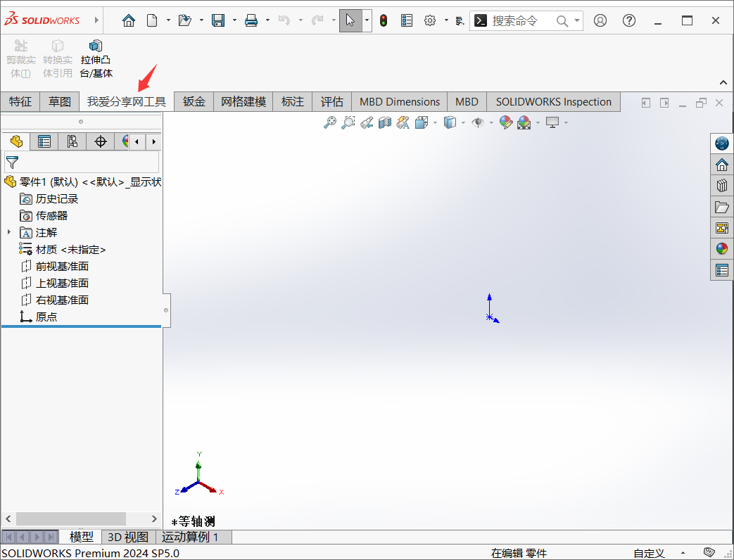Switch to the ConfigurationManager tab
Image resolution: width=734 pixels, height=560 pixels.
[72, 141]
